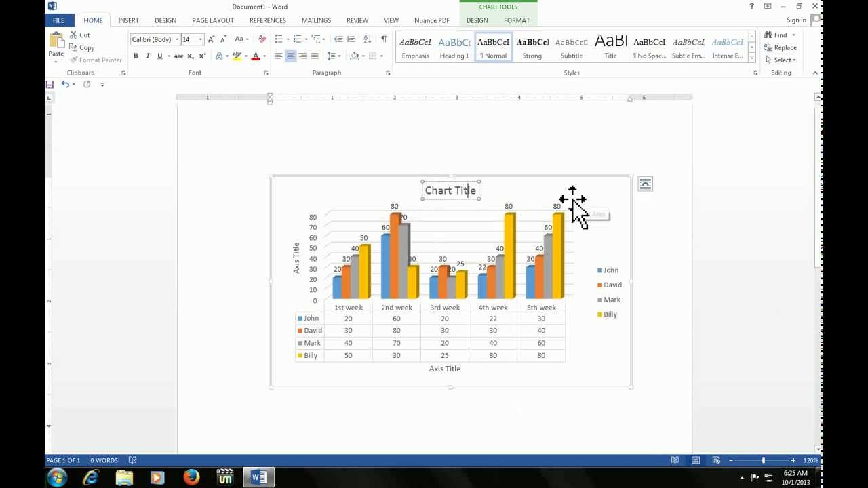The image size is (868, 488).
Task: Toggle bold formatting
Action: click(136, 56)
